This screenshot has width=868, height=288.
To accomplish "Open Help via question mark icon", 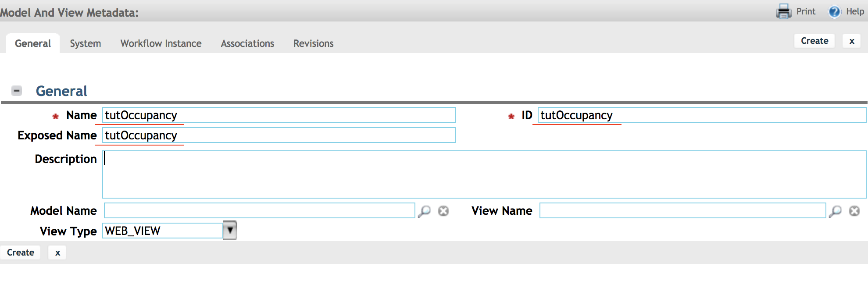I will (834, 11).
